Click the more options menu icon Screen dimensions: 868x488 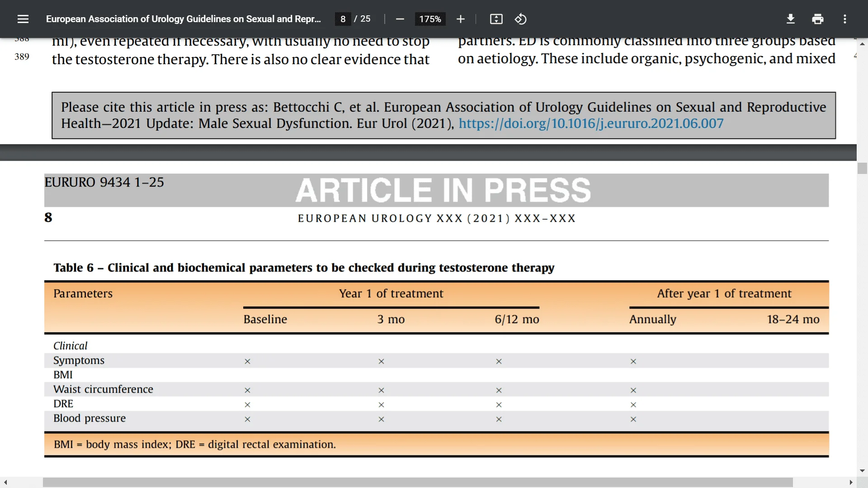pyautogui.click(x=845, y=19)
